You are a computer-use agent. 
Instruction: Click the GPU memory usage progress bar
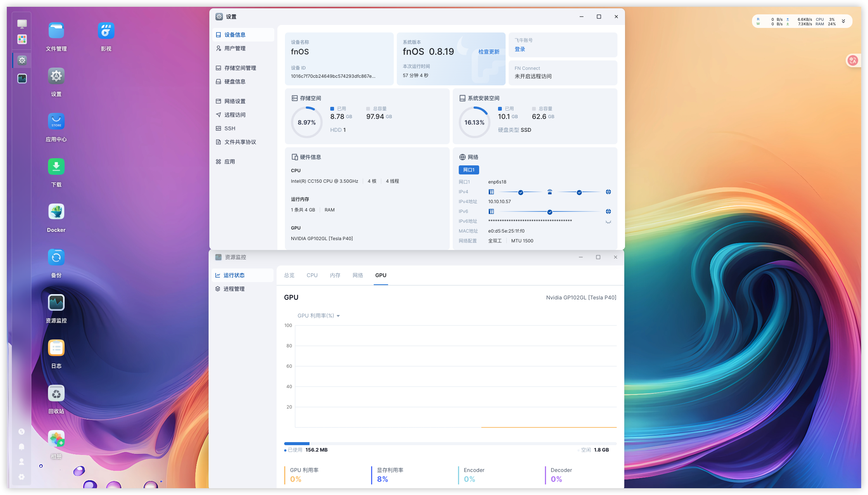tap(450, 444)
